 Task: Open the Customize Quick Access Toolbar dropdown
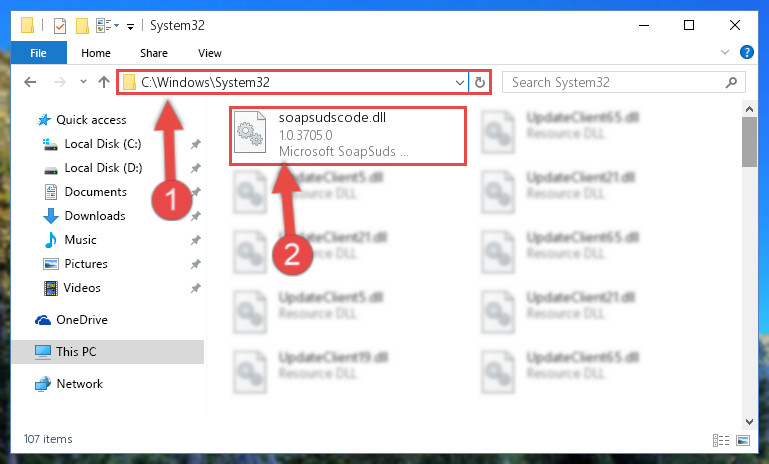click(130, 26)
